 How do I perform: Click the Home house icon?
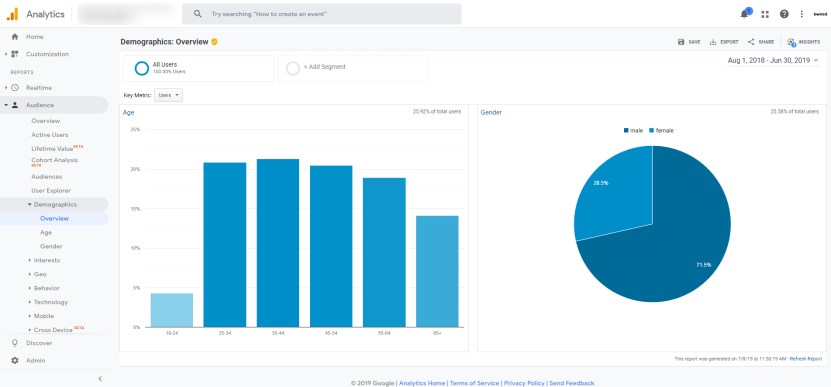[15, 37]
